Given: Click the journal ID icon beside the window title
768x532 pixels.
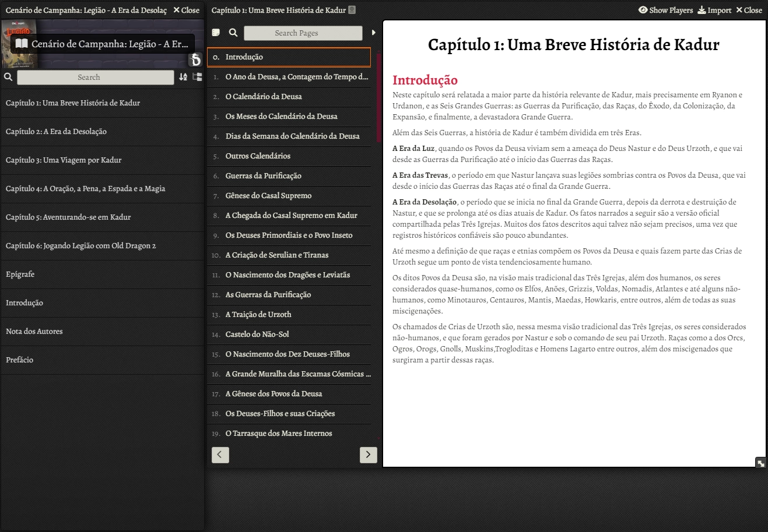Looking at the screenshot, I should coord(352,10).
